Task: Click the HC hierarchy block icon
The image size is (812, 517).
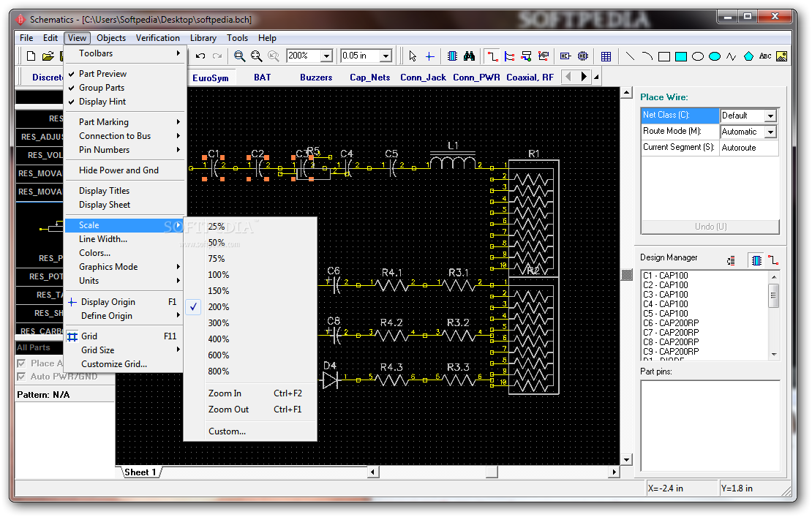Action: click(x=565, y=56)
